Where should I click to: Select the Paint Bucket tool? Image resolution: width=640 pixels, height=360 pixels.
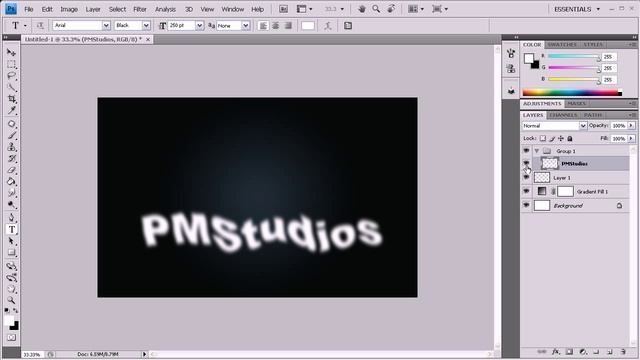click(x=11, y=182)
